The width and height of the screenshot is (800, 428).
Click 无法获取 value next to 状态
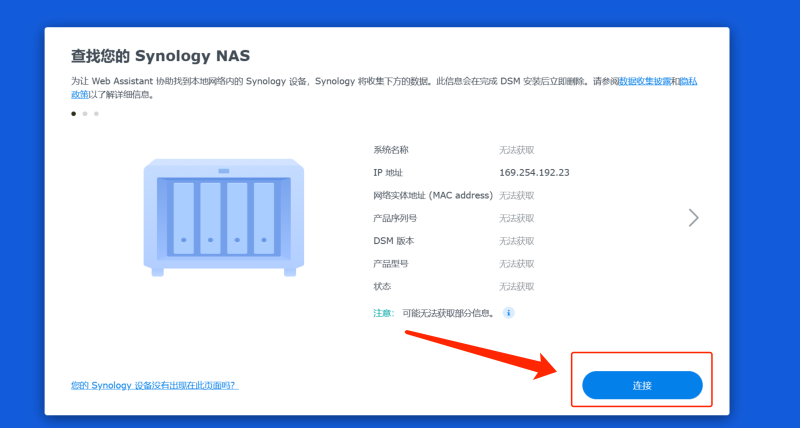516,286
